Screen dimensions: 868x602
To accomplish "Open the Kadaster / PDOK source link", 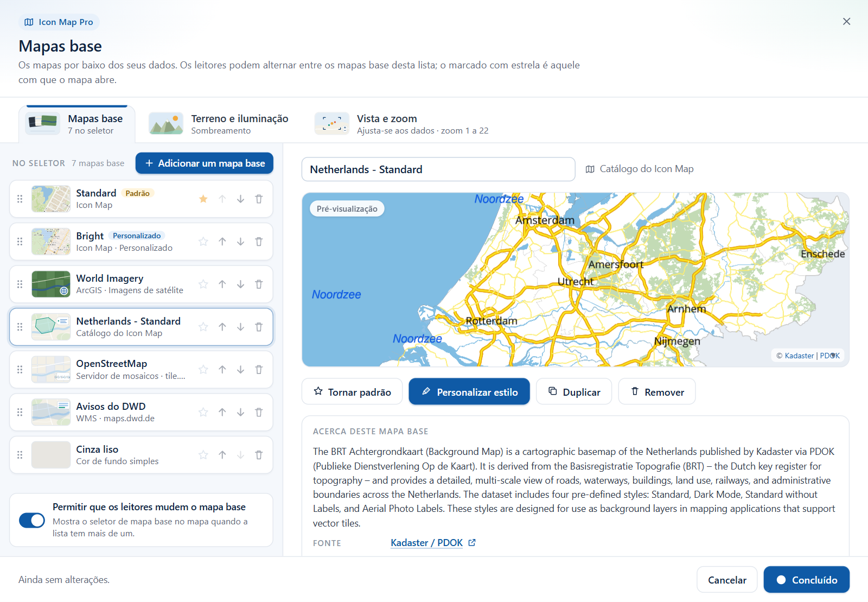I will click(433, 543).
